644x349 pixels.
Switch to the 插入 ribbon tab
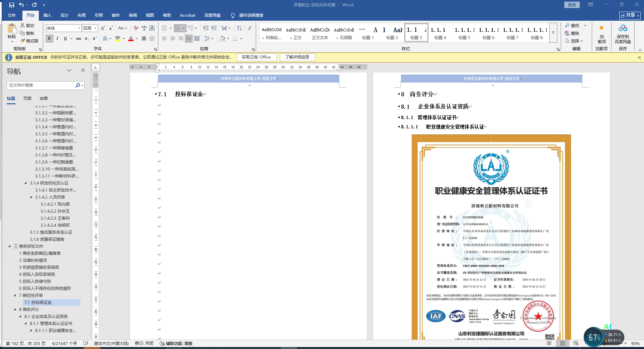point(48,15)
